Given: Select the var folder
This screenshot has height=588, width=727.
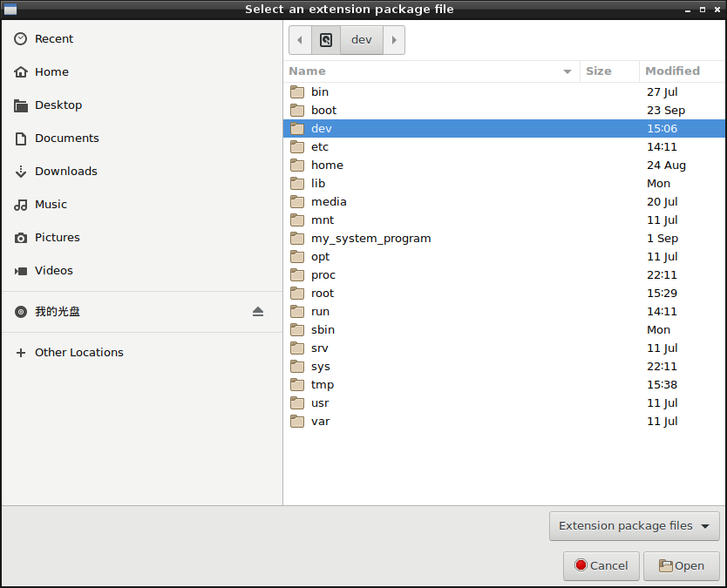Looking at the screenshot, I should coord(504,422).
